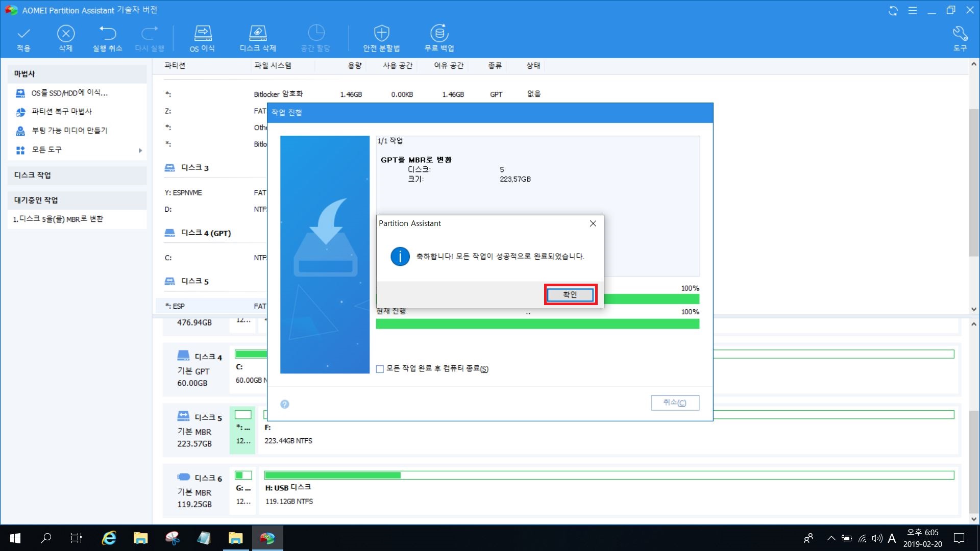Viewport: 980px width, 551px height.
Task: Click the partition list vertical scrollbar
Action: 974,183
